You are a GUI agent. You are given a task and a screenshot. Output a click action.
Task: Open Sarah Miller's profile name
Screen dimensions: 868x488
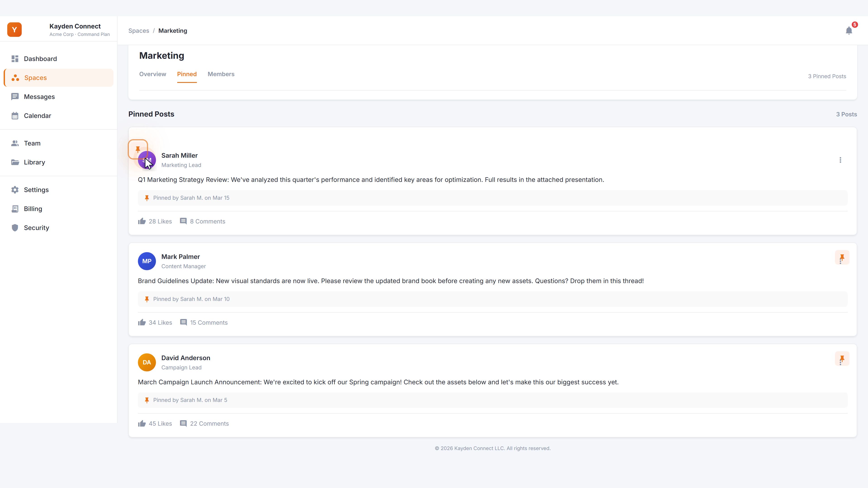[179, 156]
